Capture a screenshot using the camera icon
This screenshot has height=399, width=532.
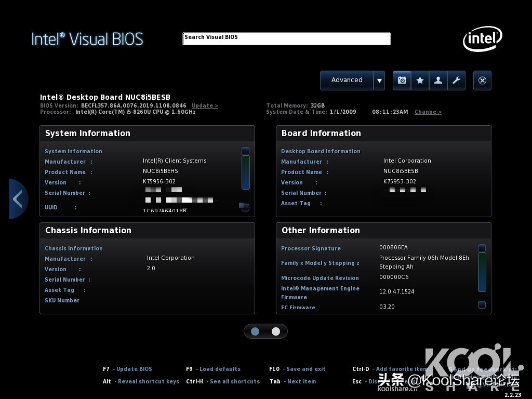(402, 80)
